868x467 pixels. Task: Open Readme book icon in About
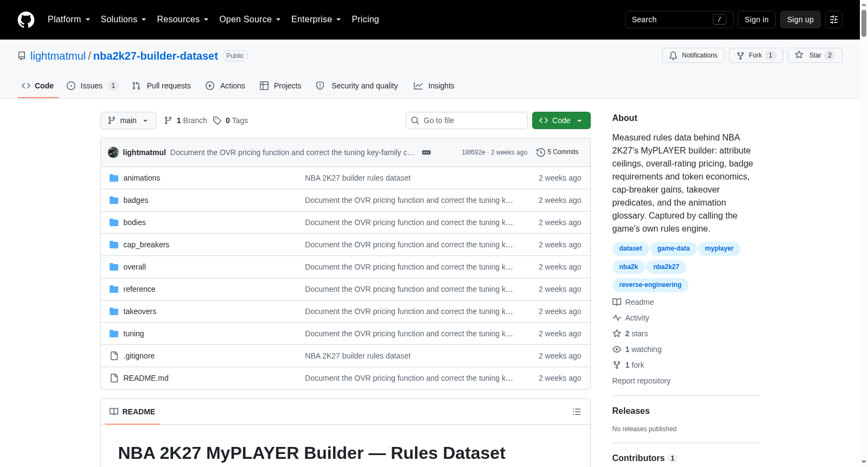tap(617, 302)
